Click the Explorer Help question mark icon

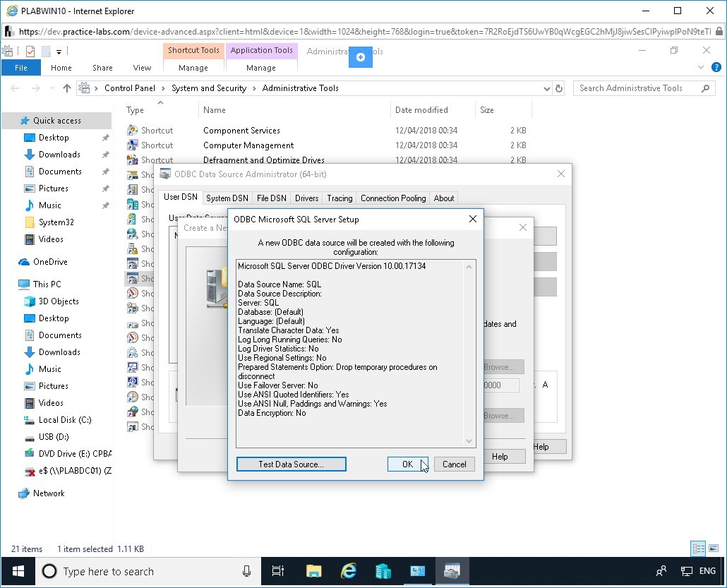[716, 67]
